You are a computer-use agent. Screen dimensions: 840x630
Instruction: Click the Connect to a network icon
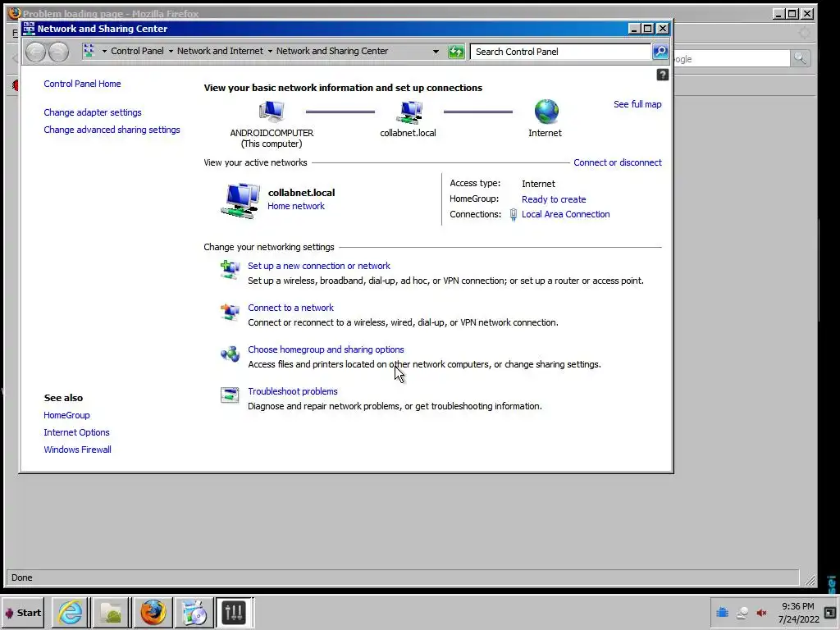pos(230,311)
